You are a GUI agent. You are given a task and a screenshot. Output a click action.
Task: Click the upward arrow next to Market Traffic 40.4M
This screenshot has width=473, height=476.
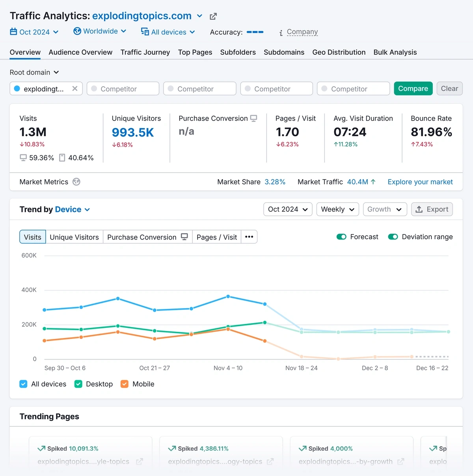point(373,182)
